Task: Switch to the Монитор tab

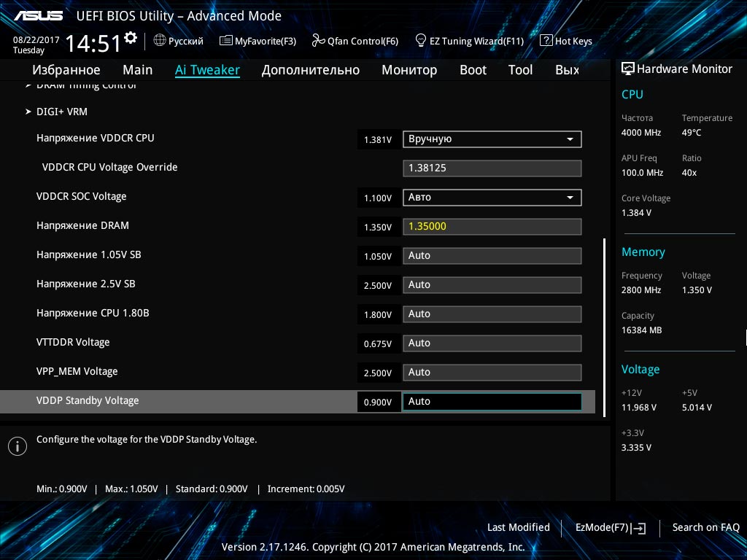Action: 409,70
